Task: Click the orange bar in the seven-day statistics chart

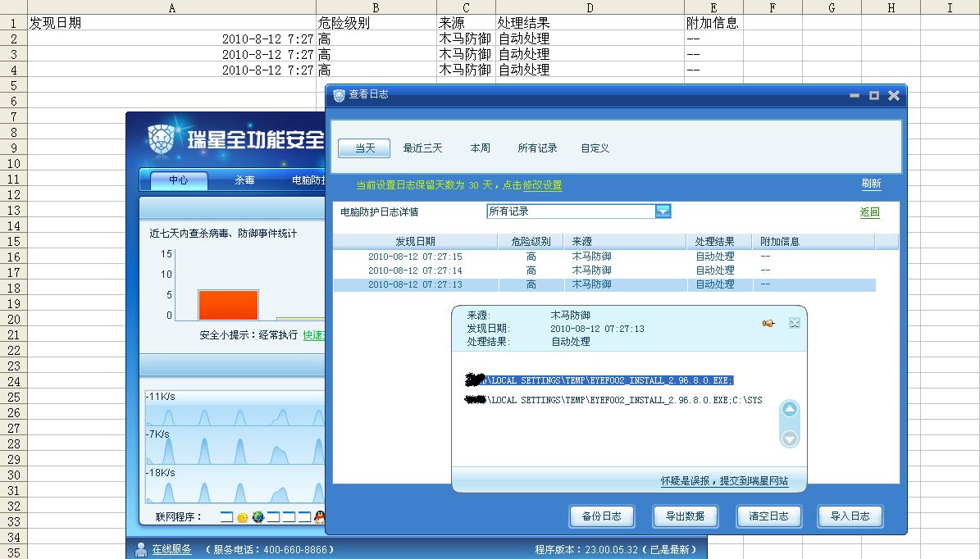Action: [228, 305]
